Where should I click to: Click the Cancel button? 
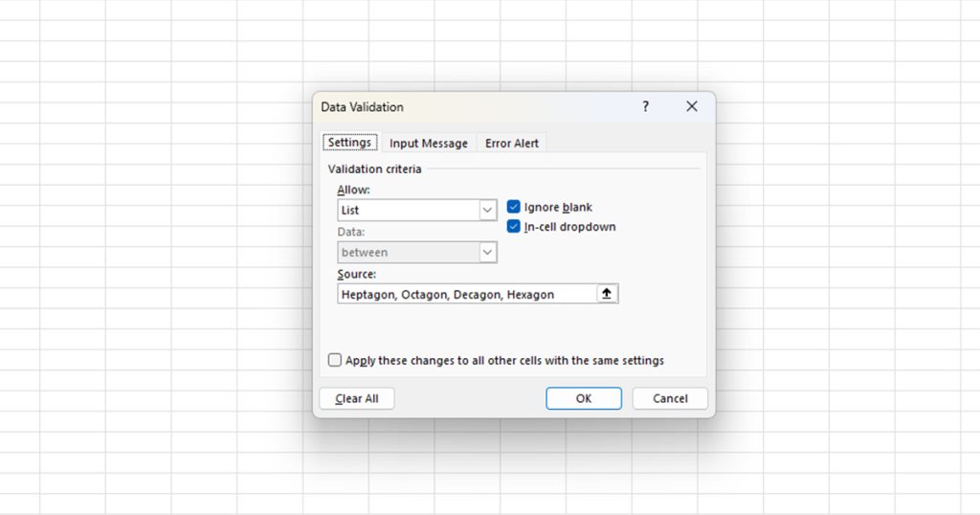670,398
